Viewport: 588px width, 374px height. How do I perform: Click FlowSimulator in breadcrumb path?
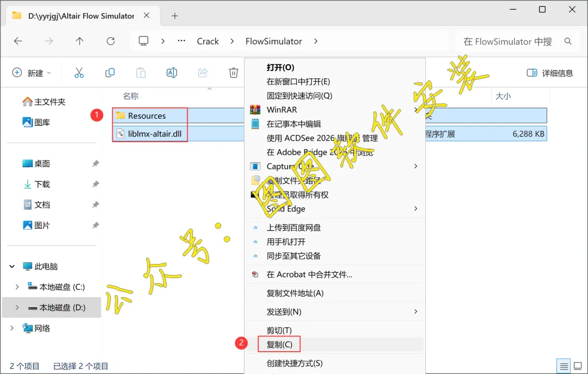tap(274, 41)
